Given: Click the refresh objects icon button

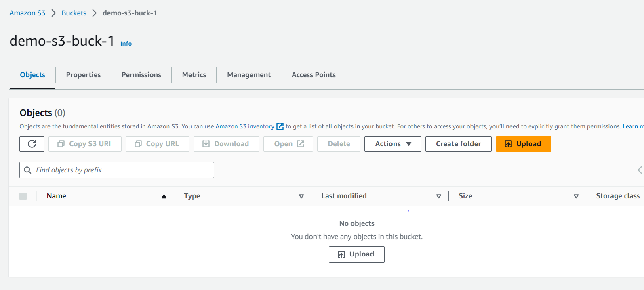Looking at the screenshot, I should tap(32, 144).
